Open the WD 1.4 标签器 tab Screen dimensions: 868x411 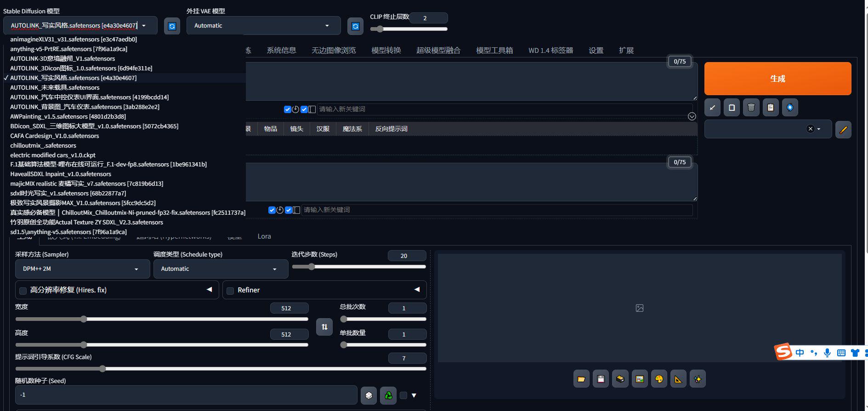[550, 50]
